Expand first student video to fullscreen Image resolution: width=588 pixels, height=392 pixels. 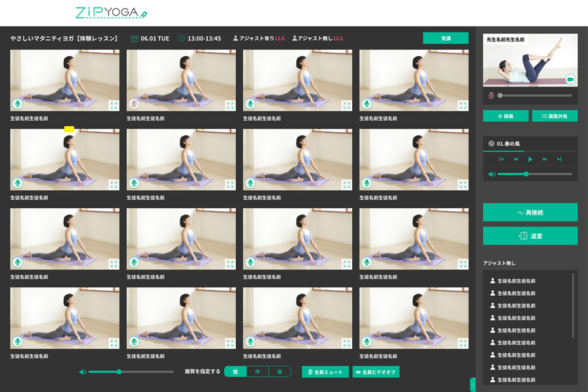(x=113, y=105)
